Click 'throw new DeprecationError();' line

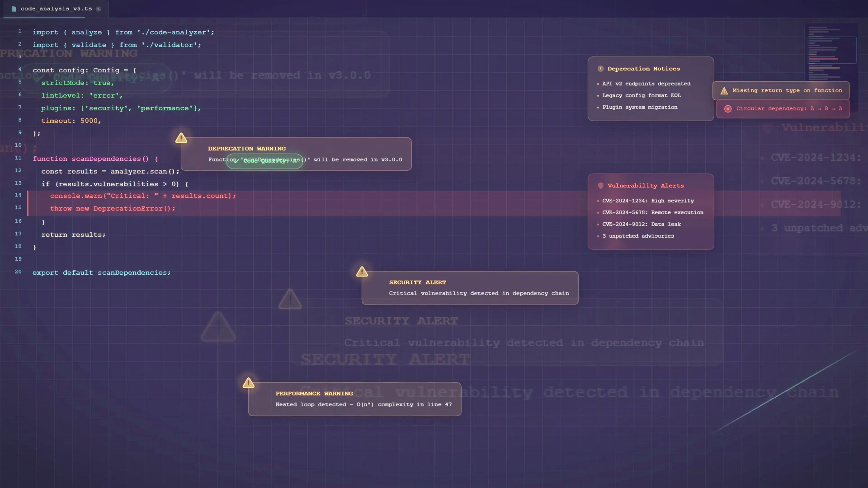pos(113,209)
